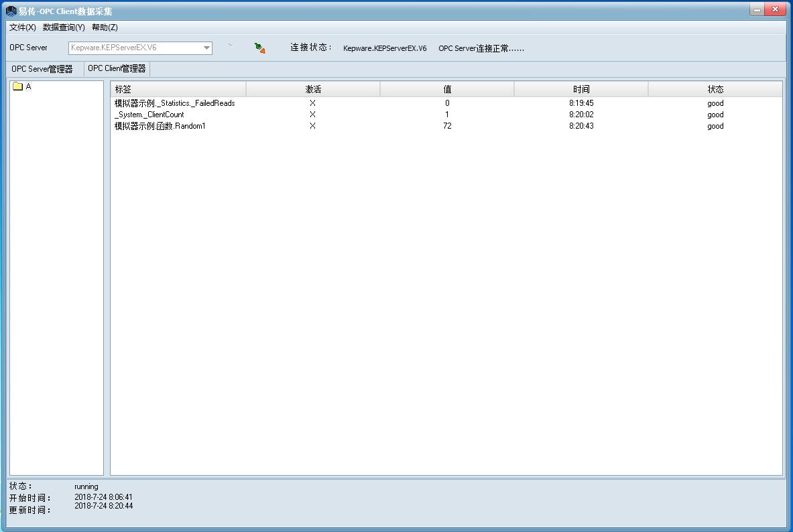Sort by the 标签 column header
This screenshot has height=532, width=793.
coord(178,89)
